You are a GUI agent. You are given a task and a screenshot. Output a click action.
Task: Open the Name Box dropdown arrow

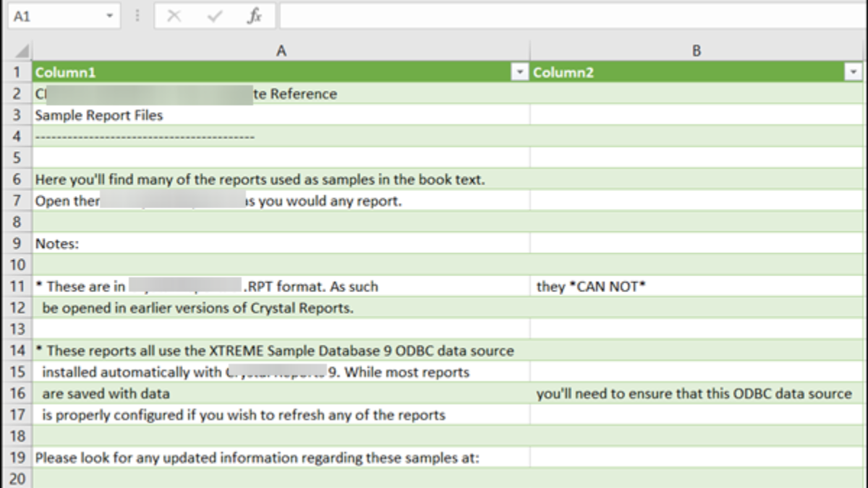tap(109, 16)
